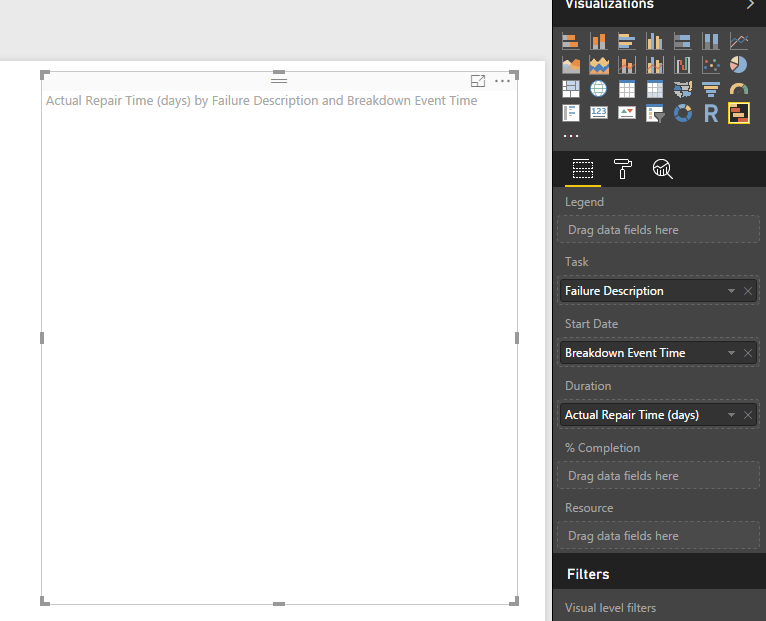Image resolution: width=766 pixels, height=621 pixels.
Task: Select the 100% stacked bar chart visual
Action: 682,42
